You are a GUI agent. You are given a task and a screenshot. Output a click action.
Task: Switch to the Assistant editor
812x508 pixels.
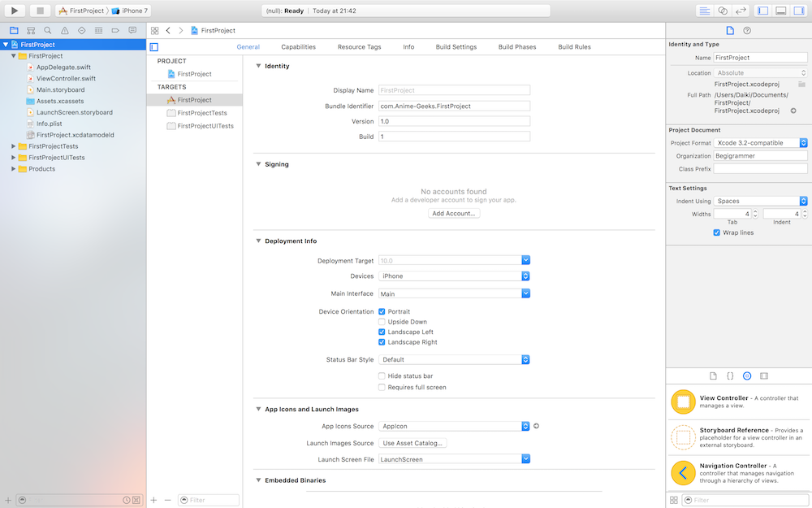723,11
